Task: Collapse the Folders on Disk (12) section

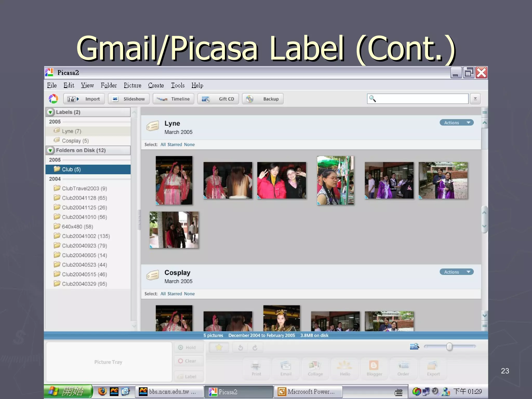Action: pyautogui.click(x=50, y=150)
